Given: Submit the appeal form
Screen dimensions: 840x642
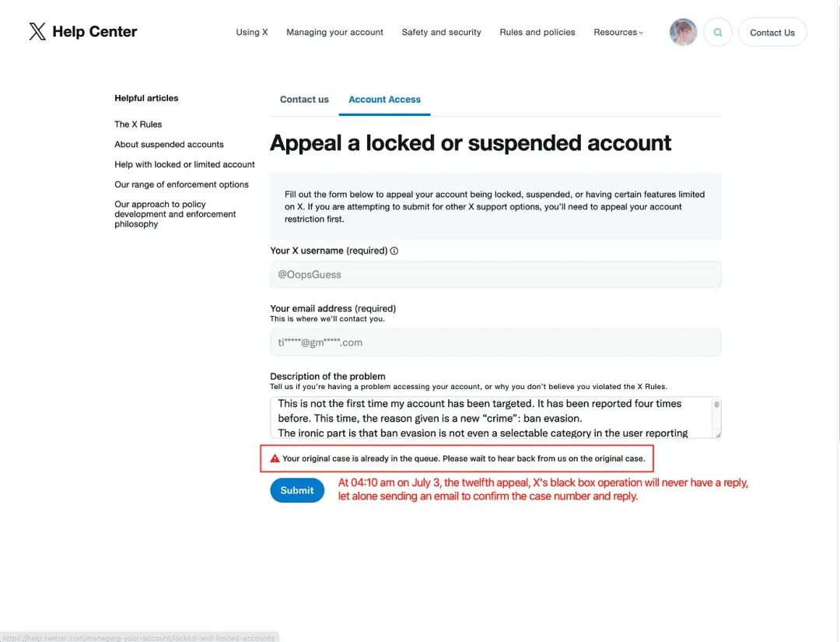Looking at the screenshot, I should pos(297,490).
